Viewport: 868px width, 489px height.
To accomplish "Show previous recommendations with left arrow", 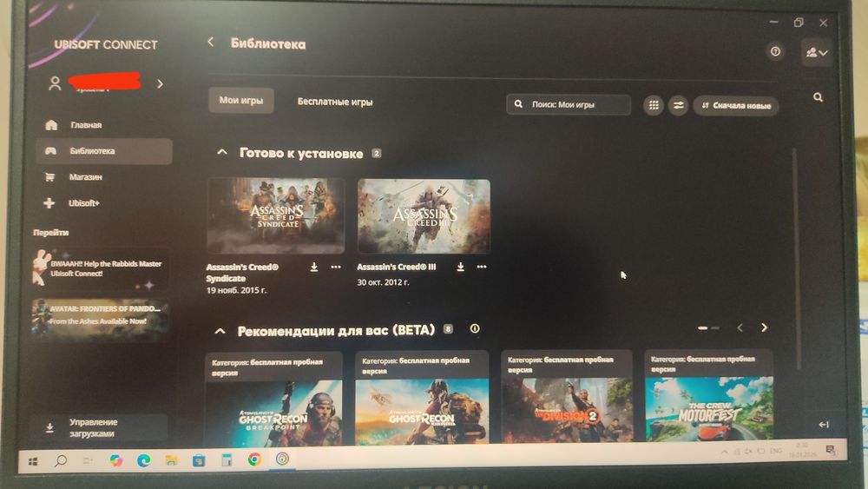I will coord(740,327).
